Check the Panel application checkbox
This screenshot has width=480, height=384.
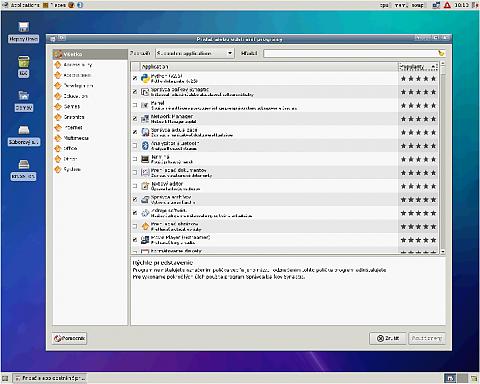pos(135,105)
